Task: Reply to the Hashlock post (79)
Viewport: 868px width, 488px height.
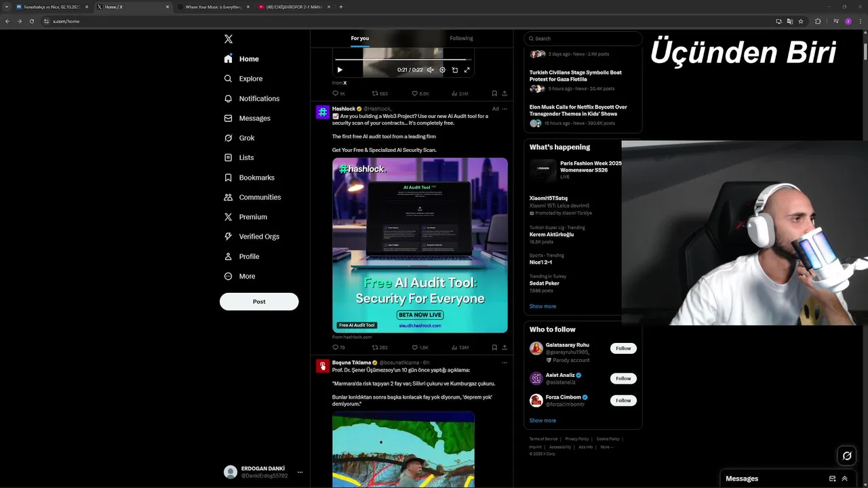Action: pos(338,348)
